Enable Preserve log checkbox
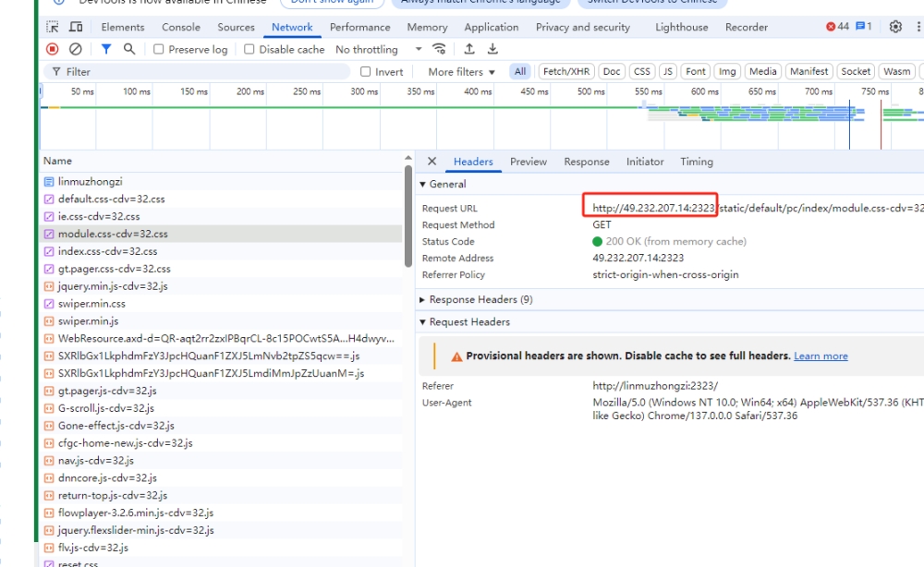Image resolution: width=924 pixels, height=567 pixels. [159, 50]
